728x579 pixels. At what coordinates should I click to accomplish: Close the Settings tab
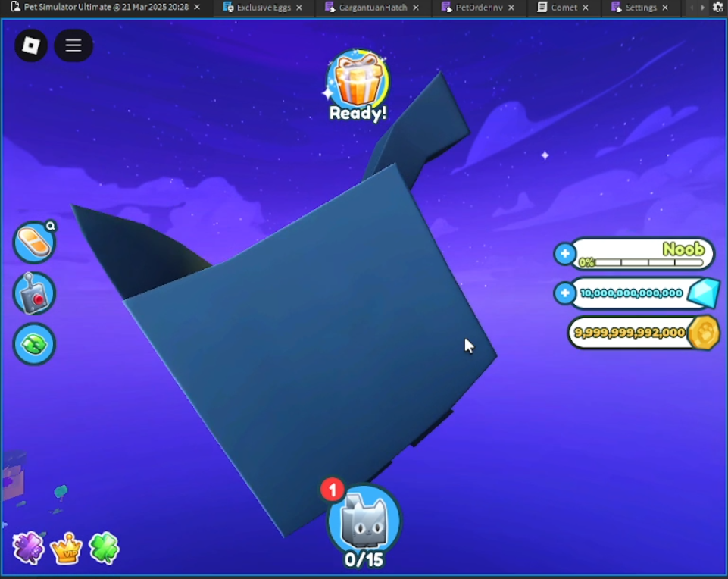pyautogui.click(x=665, y=8)
